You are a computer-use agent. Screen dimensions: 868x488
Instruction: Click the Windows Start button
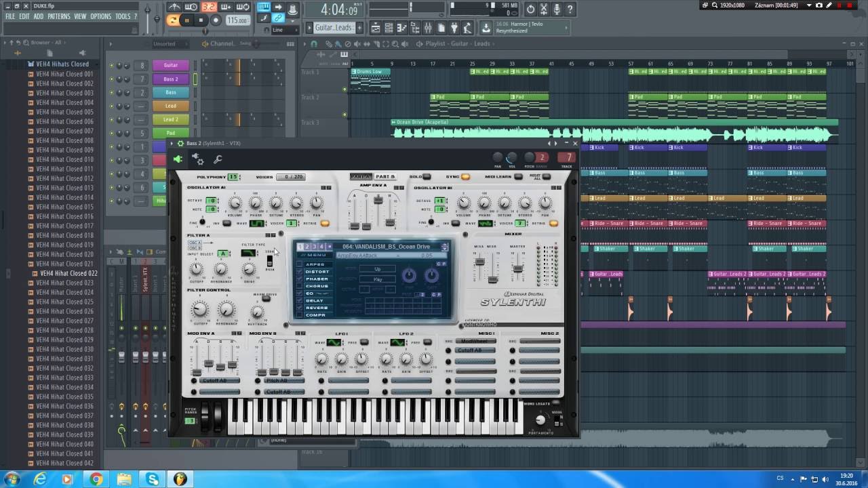[12, 479]
